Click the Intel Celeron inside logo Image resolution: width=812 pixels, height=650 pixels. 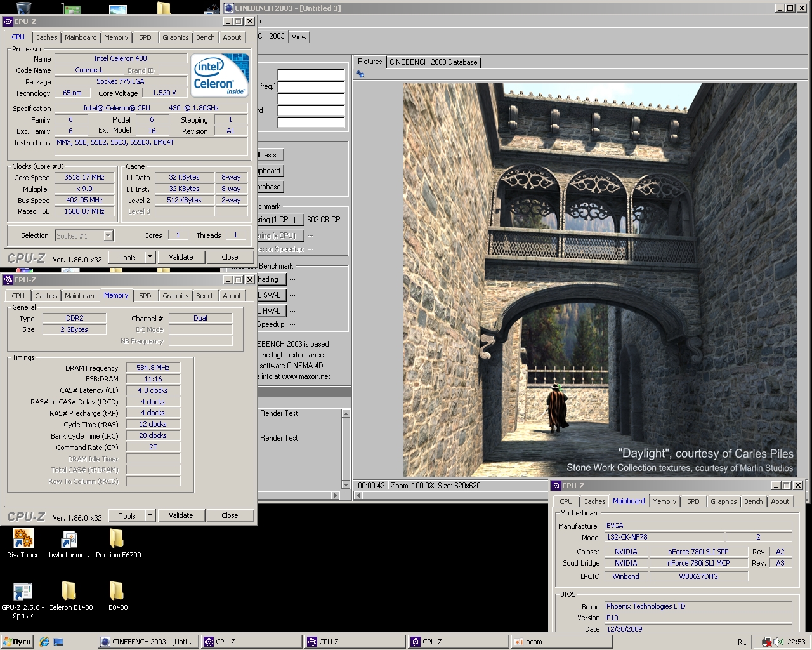tap(219, 76)
